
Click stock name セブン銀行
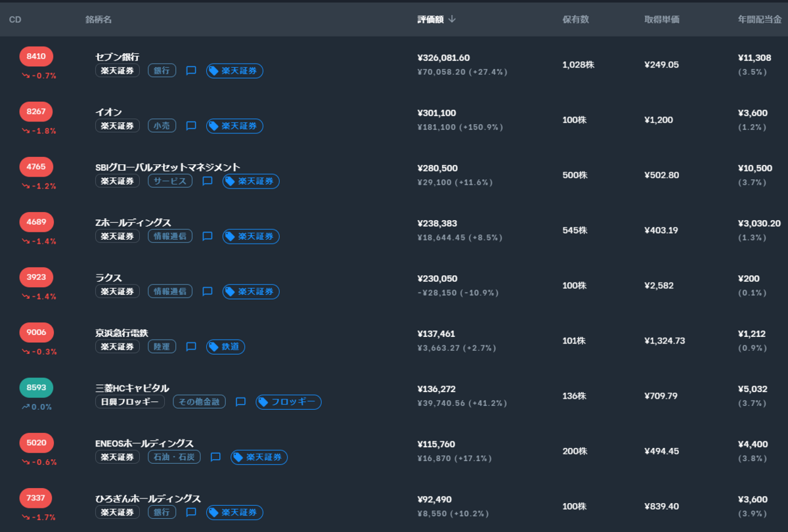pyautogui.click(x=117, y=57)
